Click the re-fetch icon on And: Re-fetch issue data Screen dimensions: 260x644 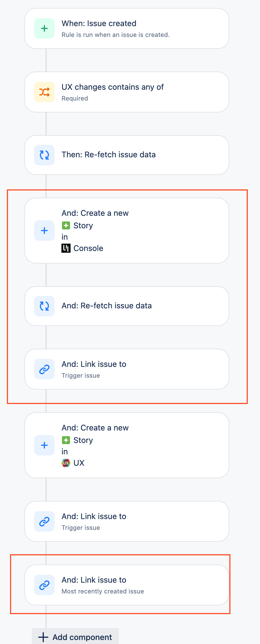pos(44,306)
